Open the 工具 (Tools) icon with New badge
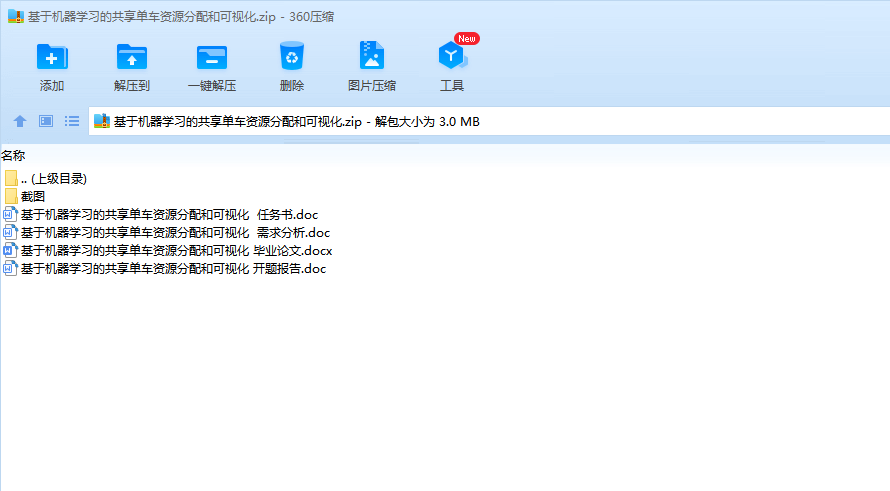Viewport: 890px width, 491px height. pos(452,56)
